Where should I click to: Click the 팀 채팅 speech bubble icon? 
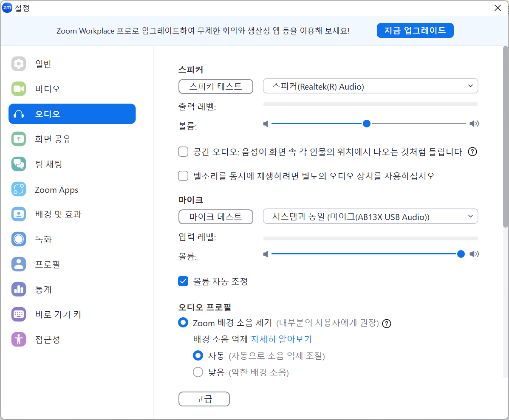click(x=19, y=164)
